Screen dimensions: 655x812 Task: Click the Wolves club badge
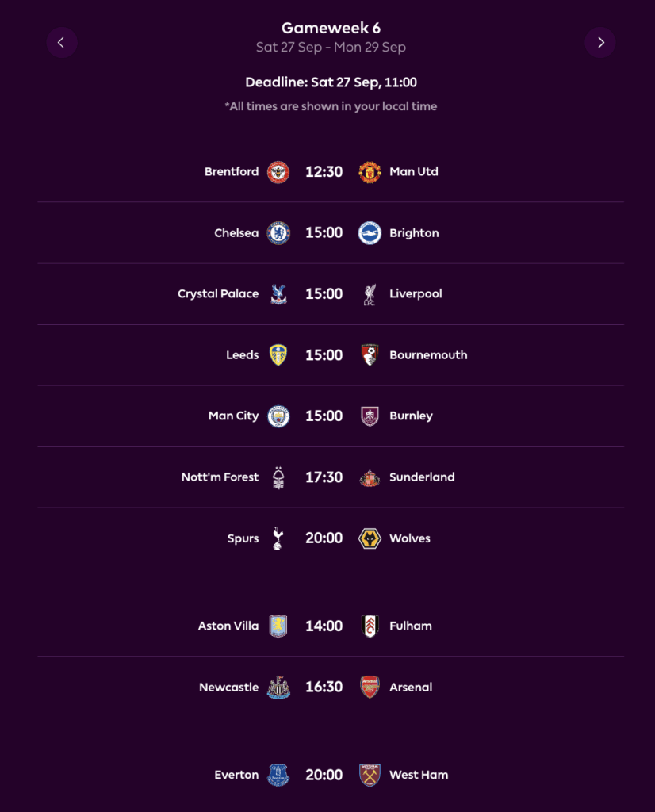coord(370,538)
